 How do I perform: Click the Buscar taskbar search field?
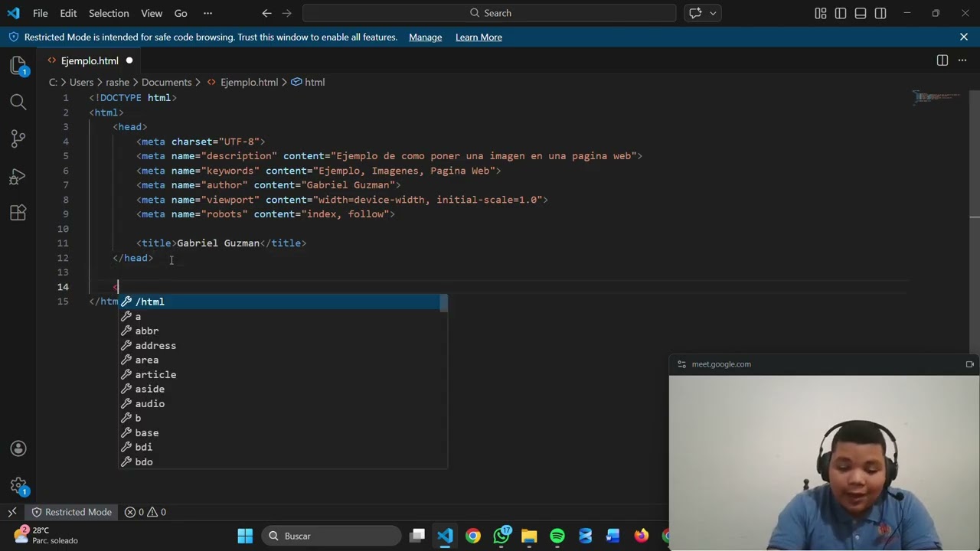[331, 536]
